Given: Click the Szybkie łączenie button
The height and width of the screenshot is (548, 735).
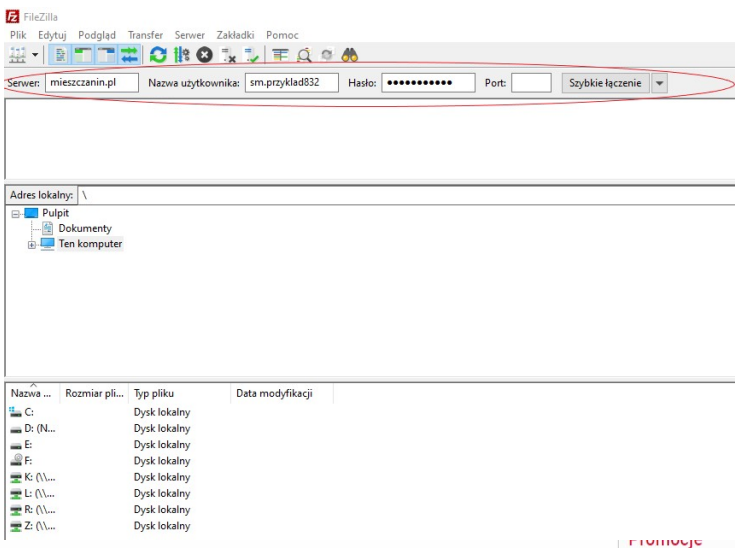Looking at the screenshot, I should tap(605, 83).
